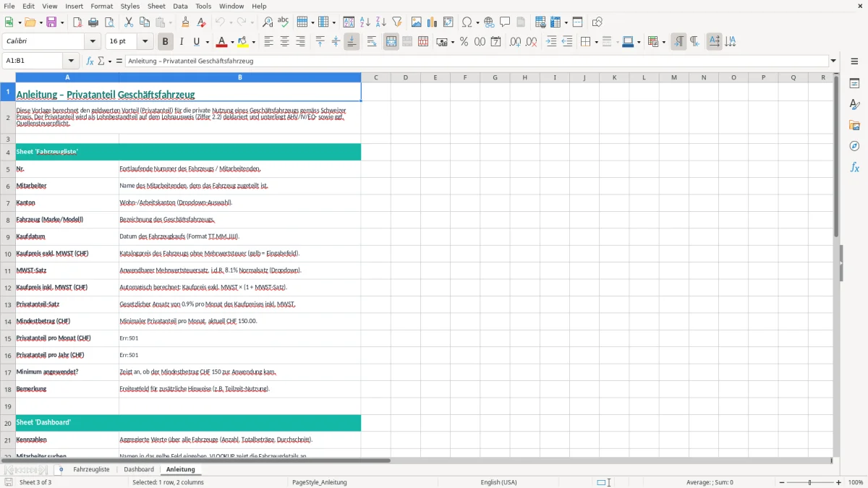The width and height of the screenshot is (868, 488).
Task: Click the Export as PDF icon
Action: pos(77,22)
